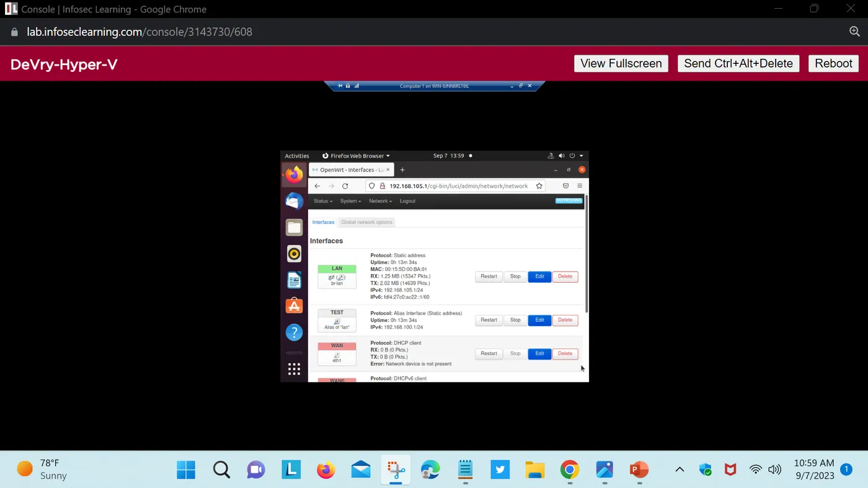Image resolution: width=868 pixels, height=488 pixels.
Task: Open Windows taskbar Search
Action: pyautogui.click(x=221, y=470)
